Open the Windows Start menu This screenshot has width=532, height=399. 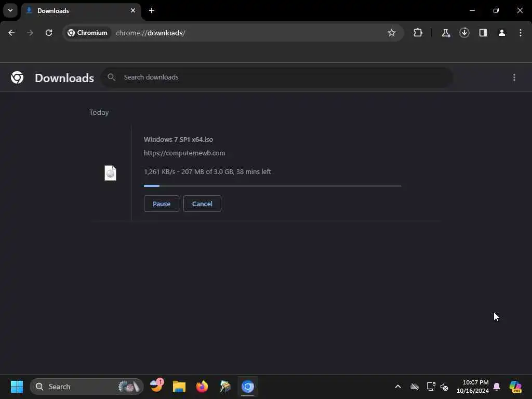17,387
